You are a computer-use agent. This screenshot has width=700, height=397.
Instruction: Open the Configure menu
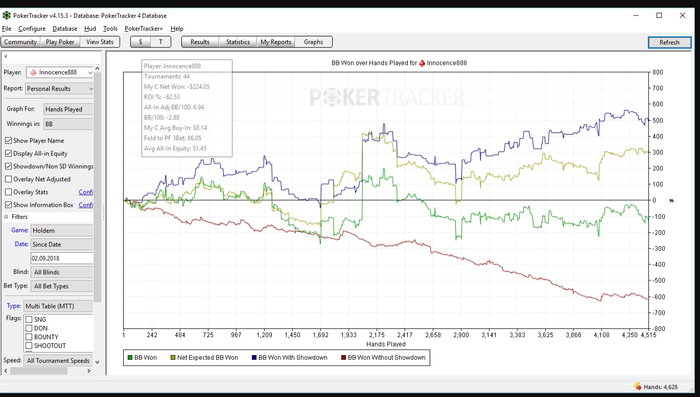(x=32, y=29)
